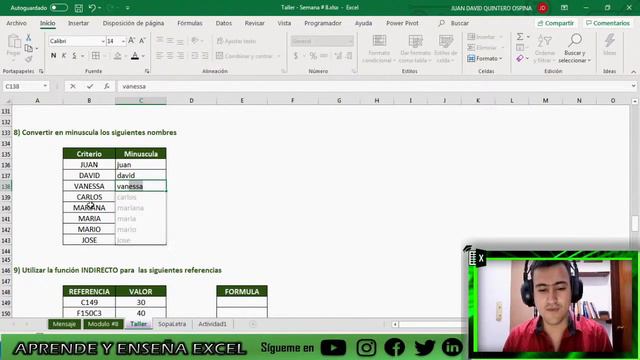Click the Insert Function fx icon
Screen dimensions: 640x360
pyautogui.click(x=107, y=87)
